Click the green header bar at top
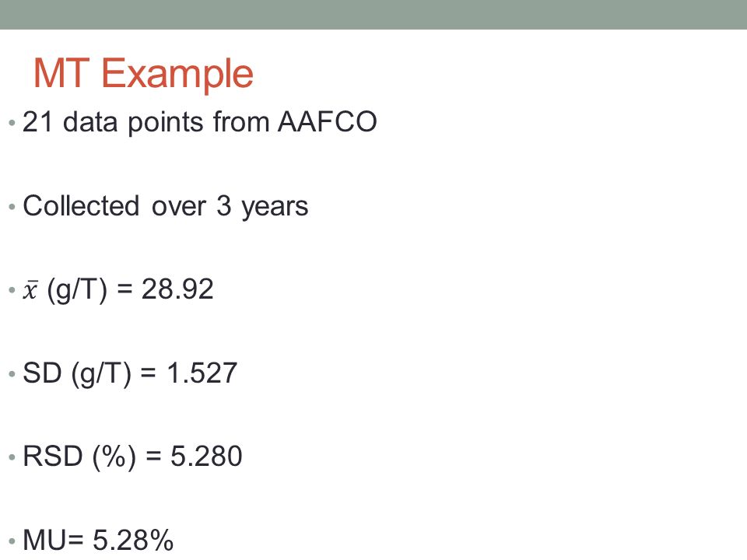The image size is (747, 560). [x=373, y=14]
